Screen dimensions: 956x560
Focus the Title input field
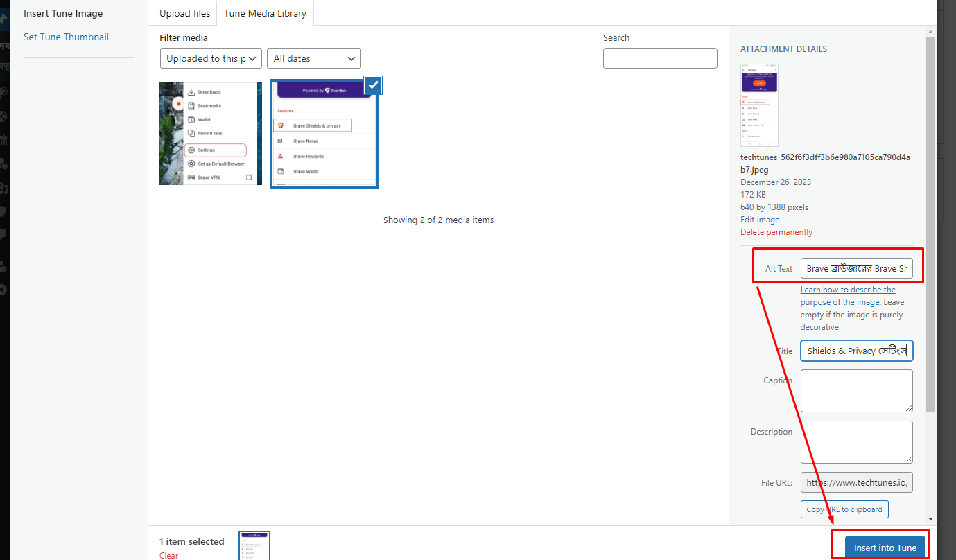coord(857,351)
